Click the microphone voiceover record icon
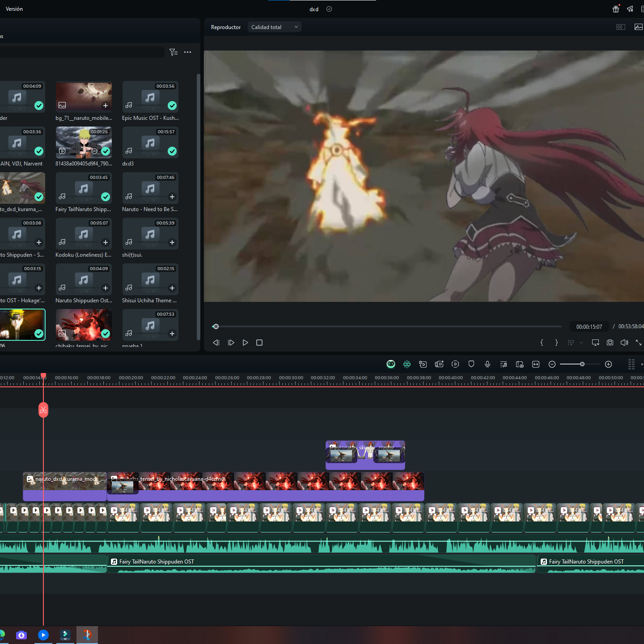 coord(487,364)
